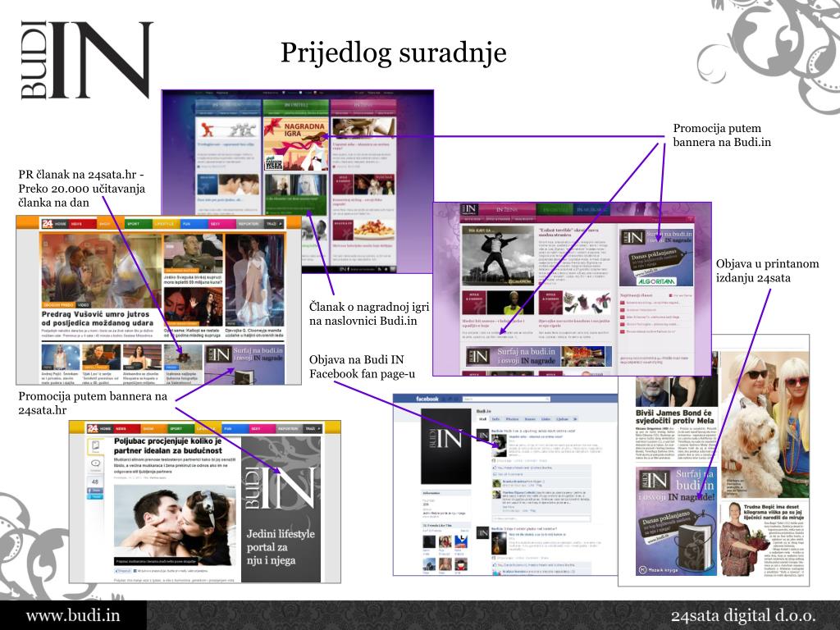This screenshot has width=840, height=630.
Task: Click the Facebook search input field
Action: (506, 399)
